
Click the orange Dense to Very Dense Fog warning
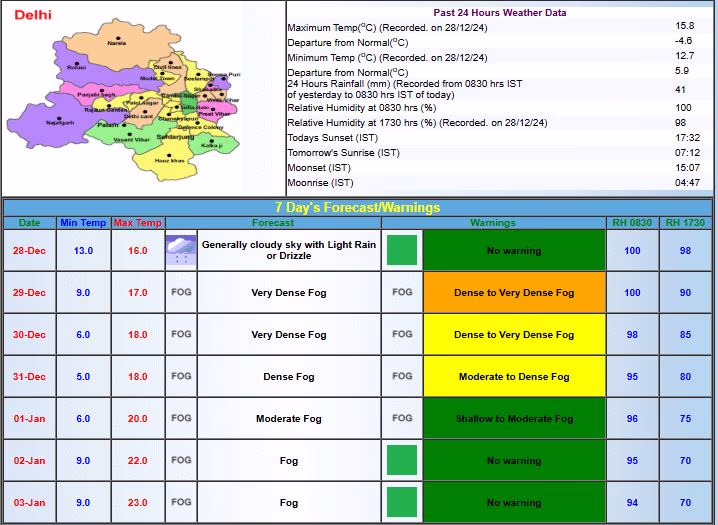point(514,293)
